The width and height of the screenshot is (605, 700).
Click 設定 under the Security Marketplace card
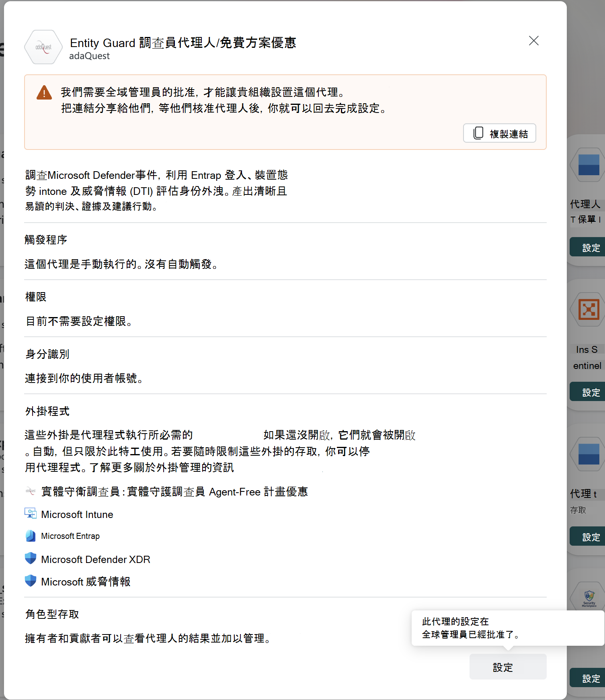(588, 678)
